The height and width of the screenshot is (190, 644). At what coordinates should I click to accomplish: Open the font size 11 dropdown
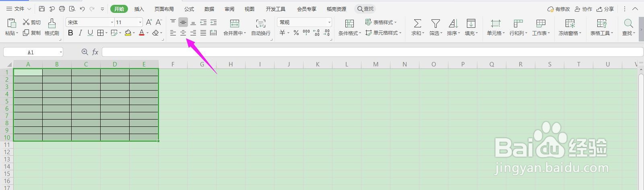pyautogui.click(x=140, y=23)
